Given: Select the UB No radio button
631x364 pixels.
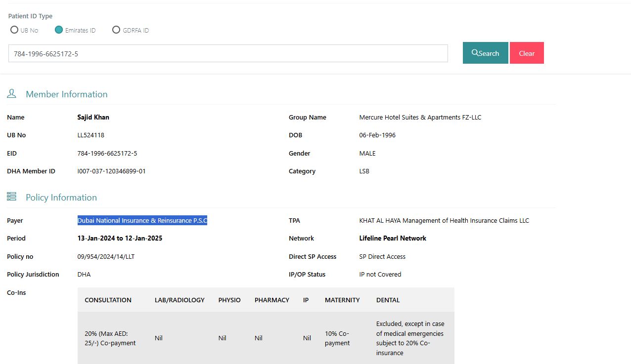Looking at the screenshot, I should pos(14,30).
